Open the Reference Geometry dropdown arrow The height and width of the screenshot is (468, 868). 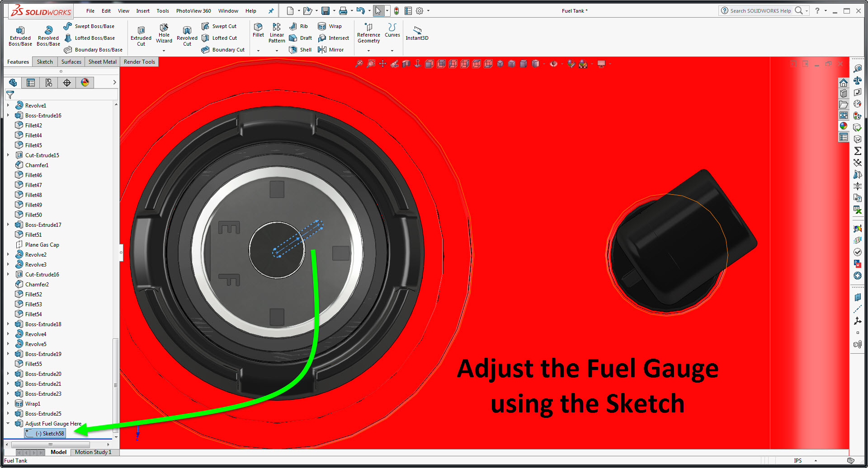[368, 51]
